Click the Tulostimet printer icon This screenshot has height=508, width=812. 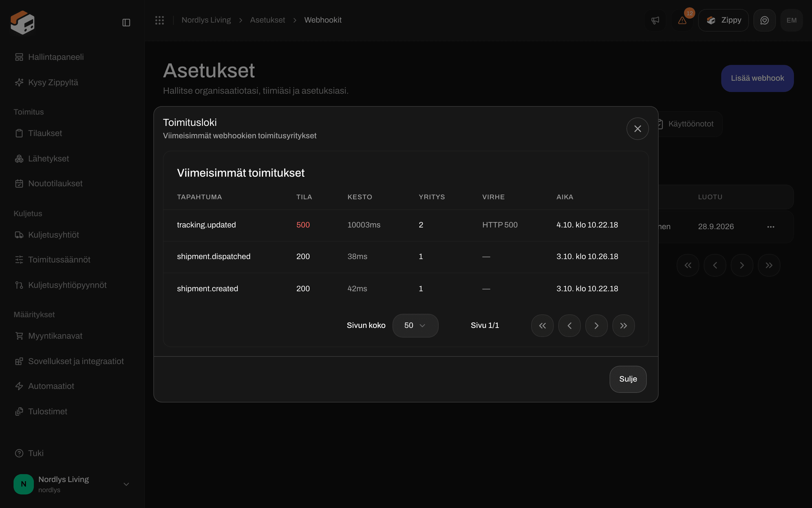coord(19,411)
